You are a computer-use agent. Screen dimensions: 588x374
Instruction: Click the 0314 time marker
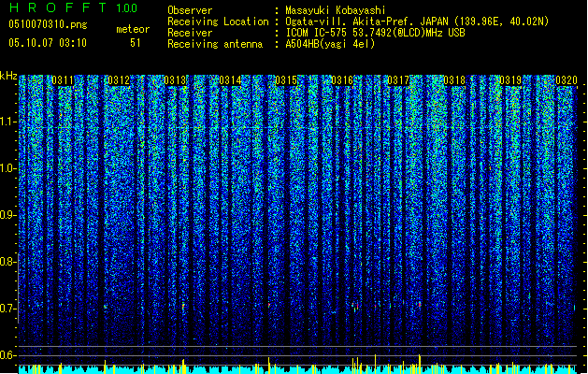tap(230, 80)
